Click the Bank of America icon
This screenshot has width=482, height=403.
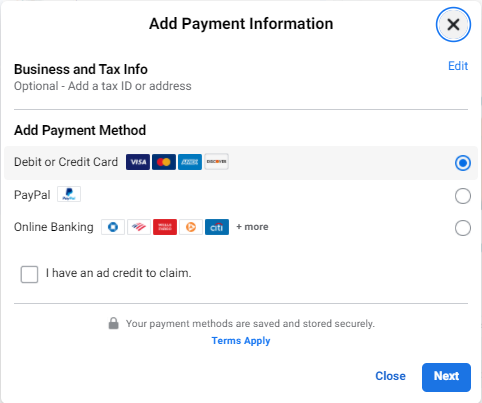click(x=139, y=227)
